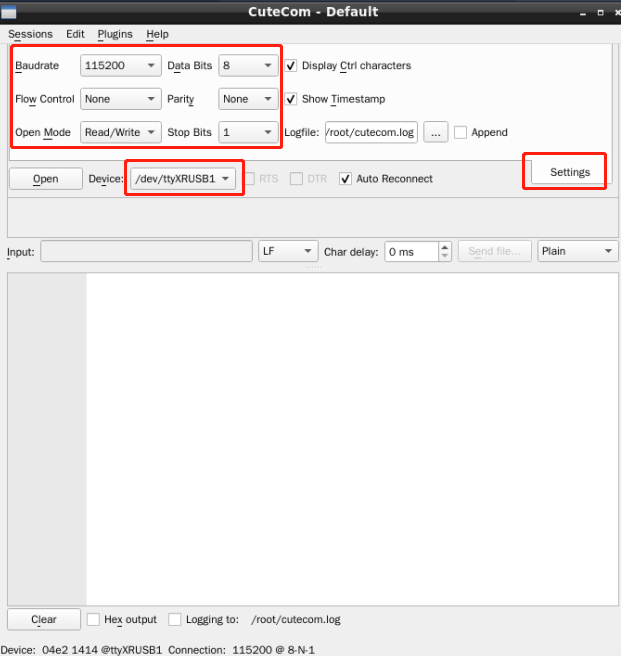
Task: Expand the Baudrate 115200 dropdown
Action: tap(120, 66)
